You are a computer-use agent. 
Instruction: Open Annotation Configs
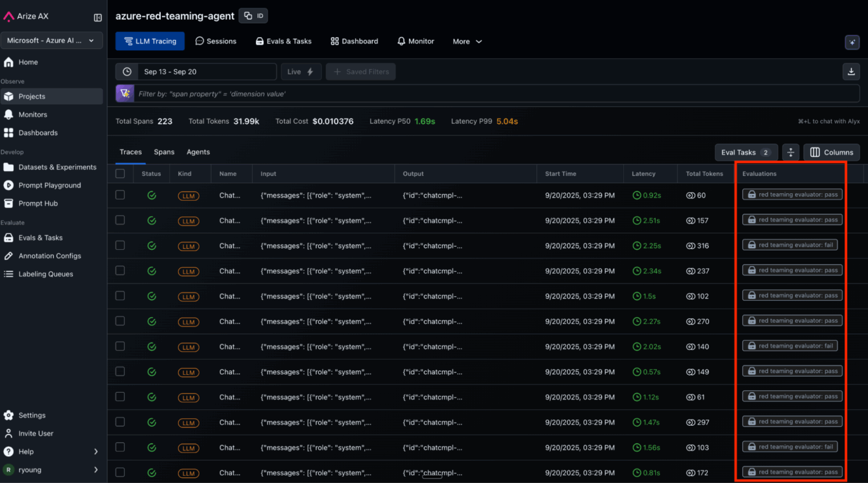51,256
